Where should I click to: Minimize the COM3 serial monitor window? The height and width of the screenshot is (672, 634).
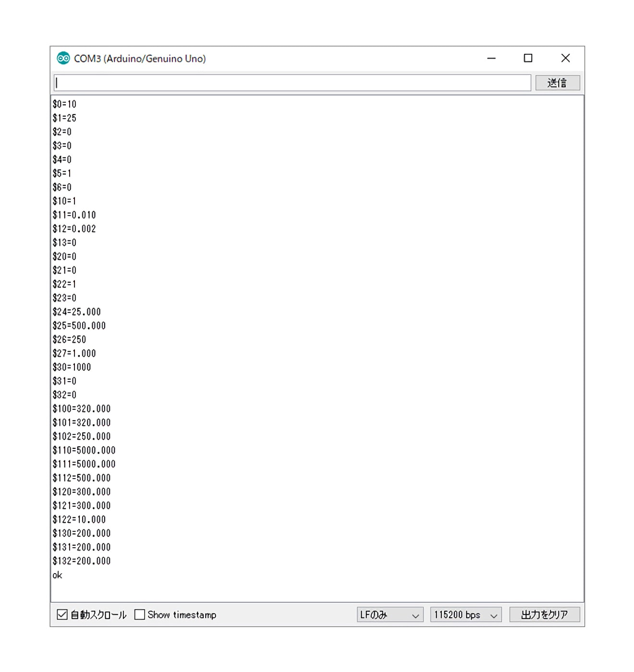[491, 59]
